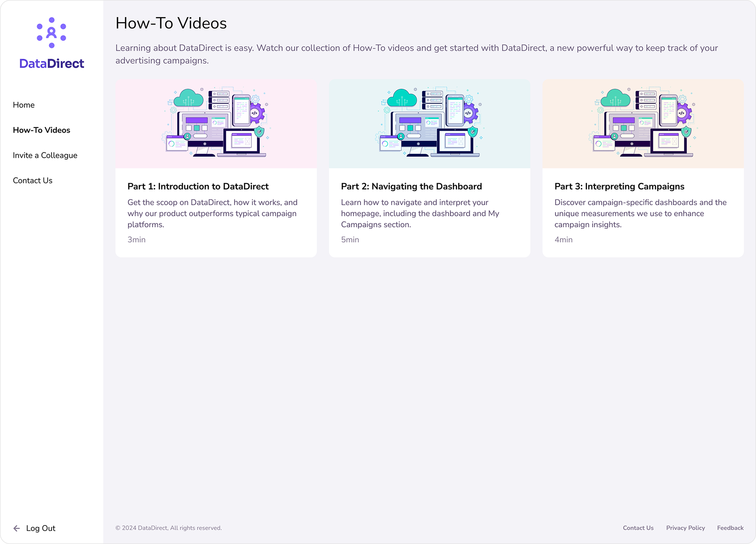
Task: Open the Home menu item
Action: click(x=24, y=105)
